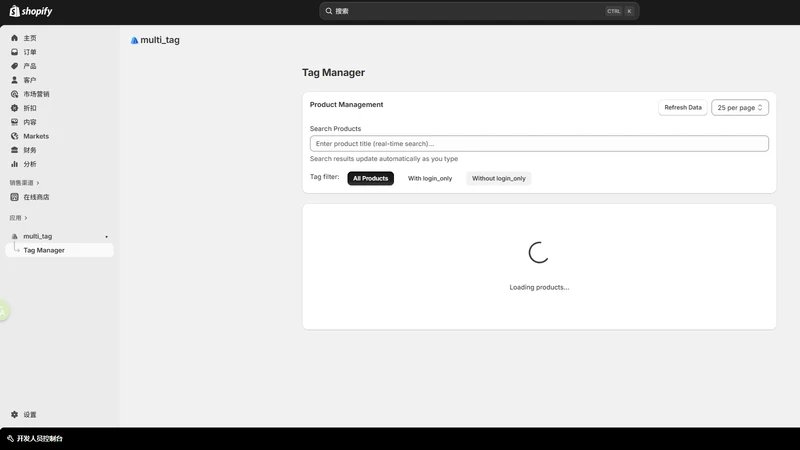Focus the Search Products input field
The height and width of the screenshot is (450, 800).
[x=539, y=143]
